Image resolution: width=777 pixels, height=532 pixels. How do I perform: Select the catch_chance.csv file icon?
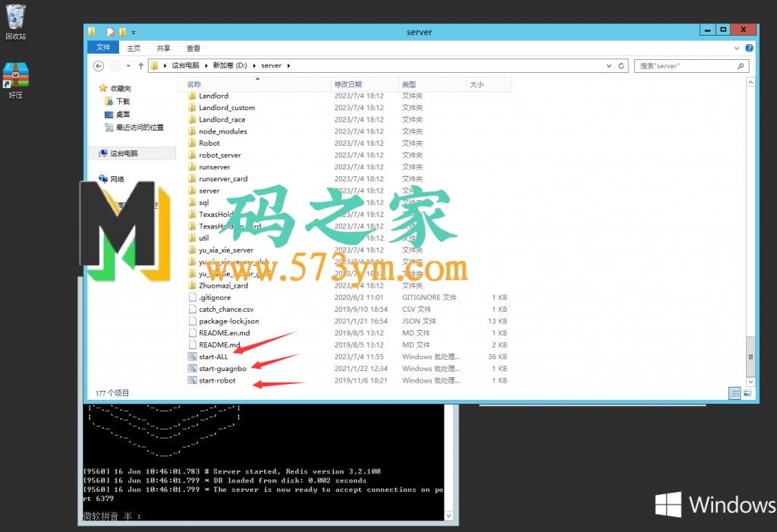click(192, 310)
